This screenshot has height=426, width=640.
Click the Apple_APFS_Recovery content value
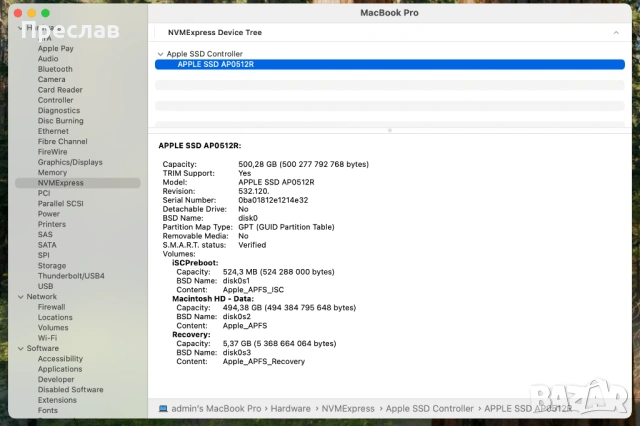[x=264, y=362]
